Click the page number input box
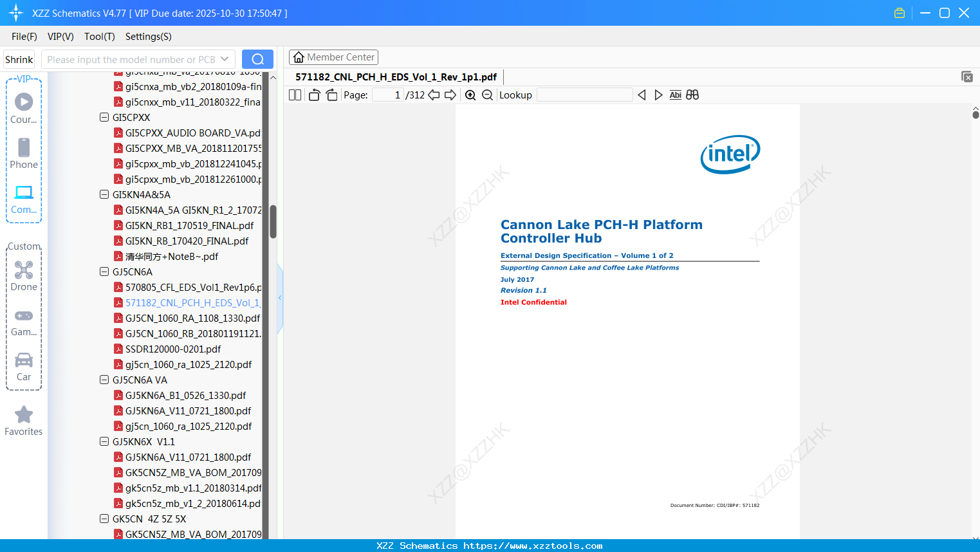 point(387,95)
